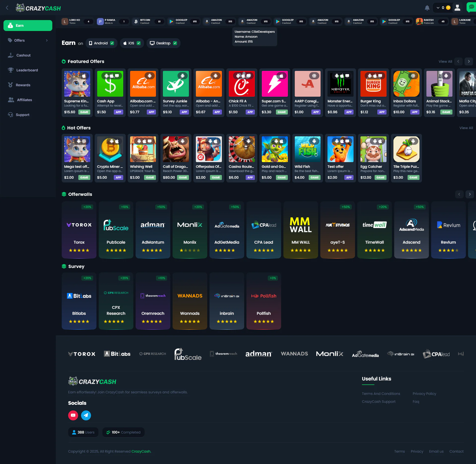This screenshot has height=464, width=476.
Task: Open the PubScale offerwall card
Action: pos(116,230)
